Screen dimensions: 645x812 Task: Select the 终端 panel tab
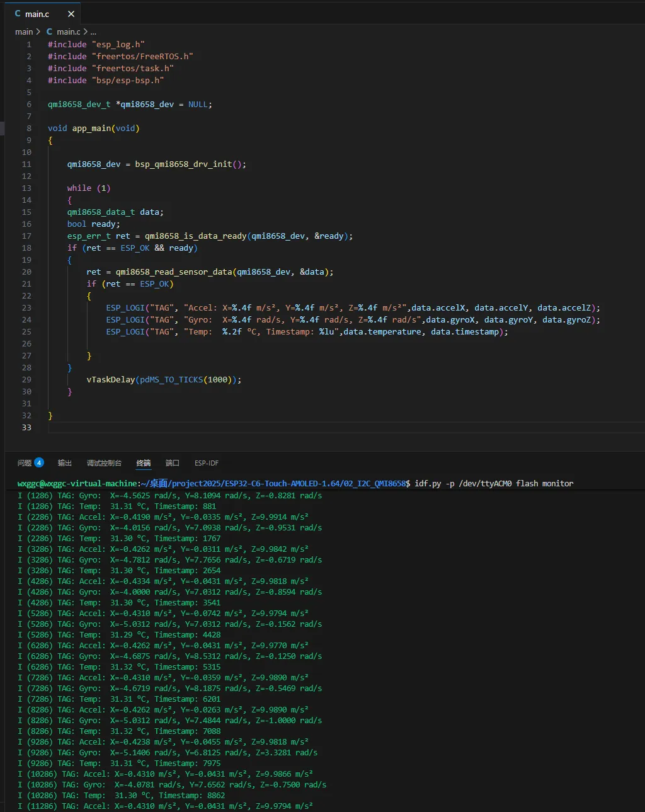(144, 463)
